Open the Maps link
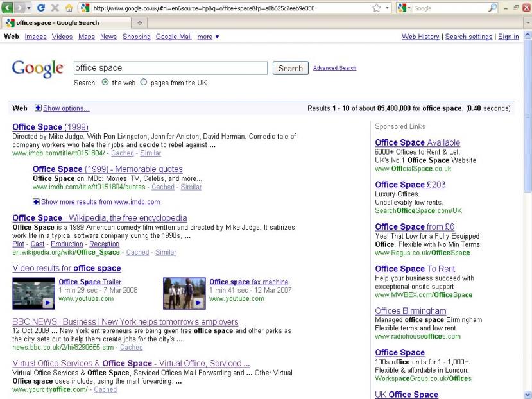This screenshot has height=399, width=532. (87, 37)
